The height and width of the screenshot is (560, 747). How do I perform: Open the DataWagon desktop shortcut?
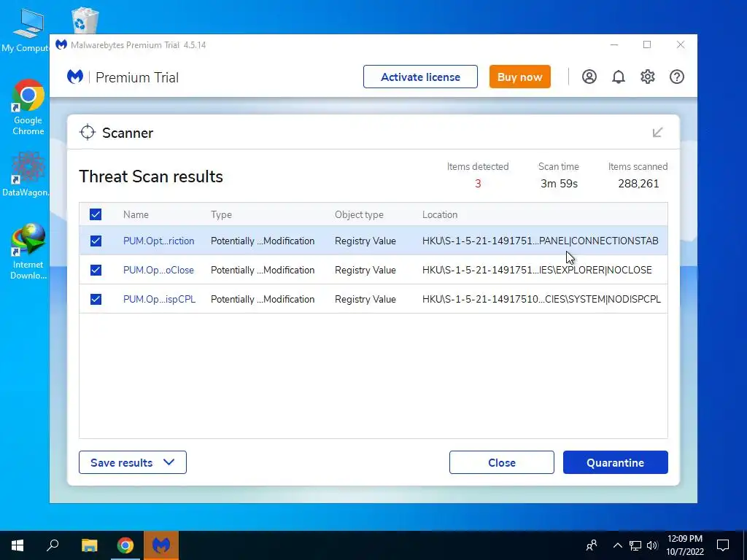pyautogui.click(x=26, y=174)
